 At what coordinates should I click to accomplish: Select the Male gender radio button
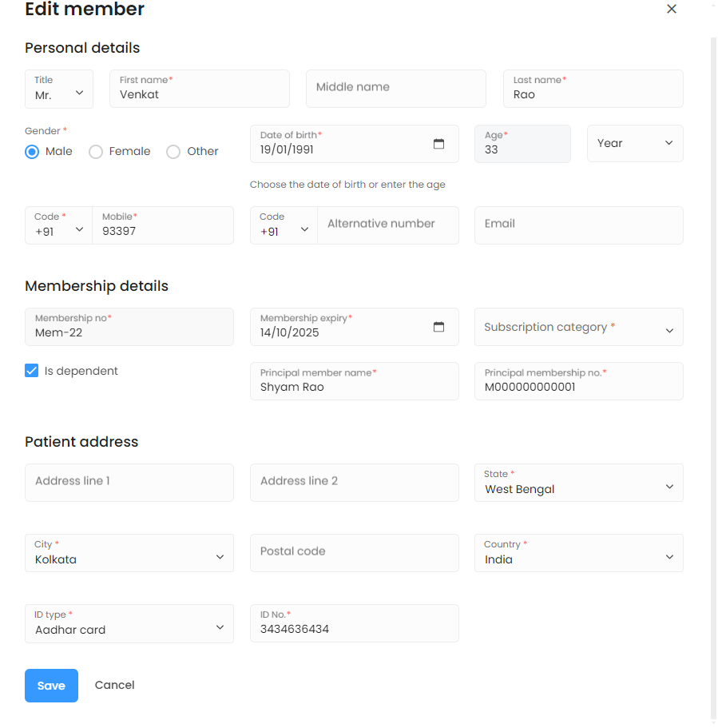(x=32, y=152)
